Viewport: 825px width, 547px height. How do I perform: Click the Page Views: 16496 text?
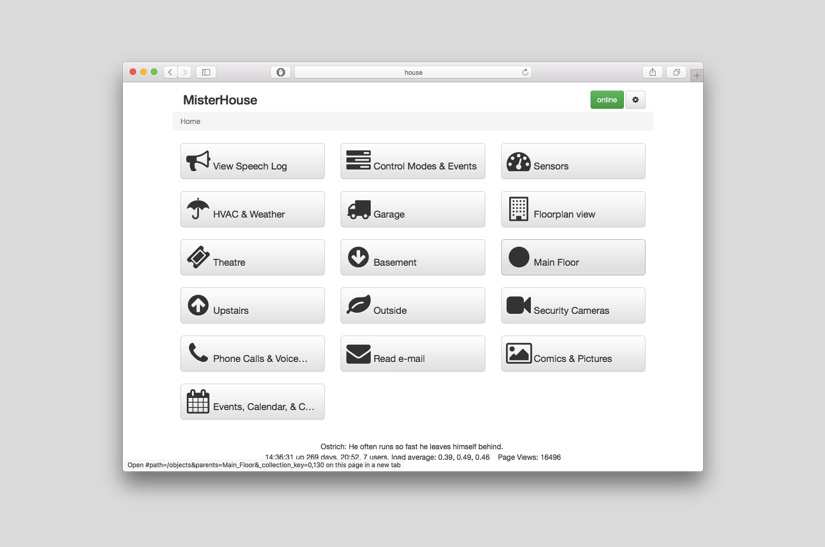529,458
